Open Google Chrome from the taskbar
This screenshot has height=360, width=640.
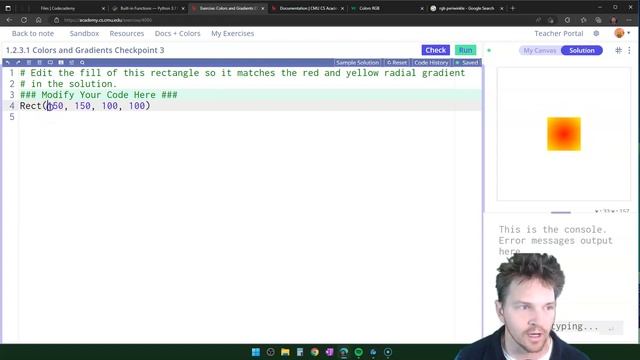(x=314, y=352)
